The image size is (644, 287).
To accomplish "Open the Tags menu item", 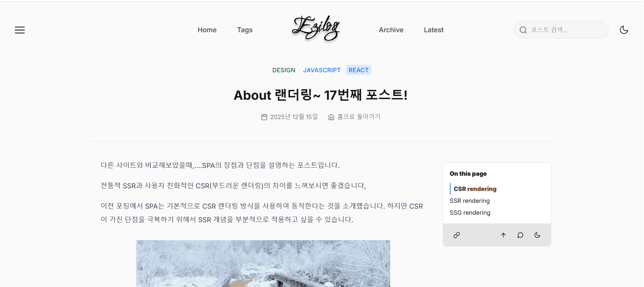I will 245,30.
